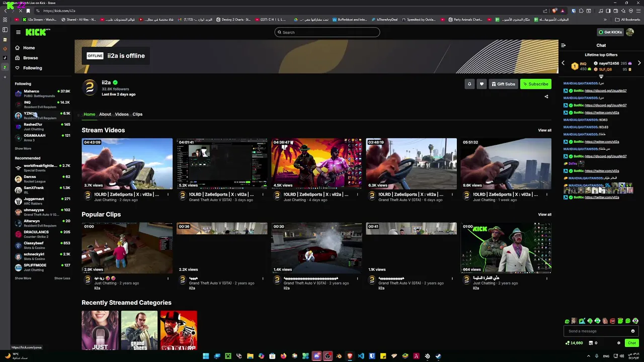Click the Gift Subs button
This screenshot has height=362, width=644.
pos(503,84)
